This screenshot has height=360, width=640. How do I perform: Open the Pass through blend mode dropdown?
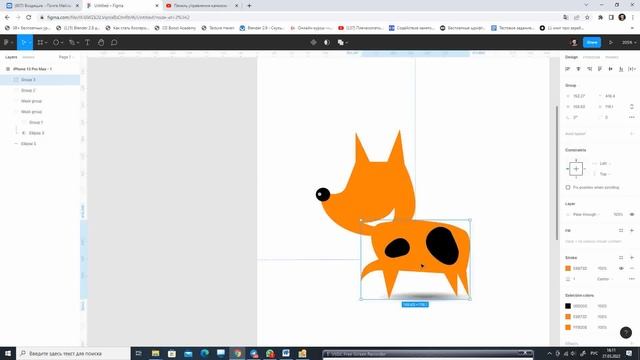[586, 214]
